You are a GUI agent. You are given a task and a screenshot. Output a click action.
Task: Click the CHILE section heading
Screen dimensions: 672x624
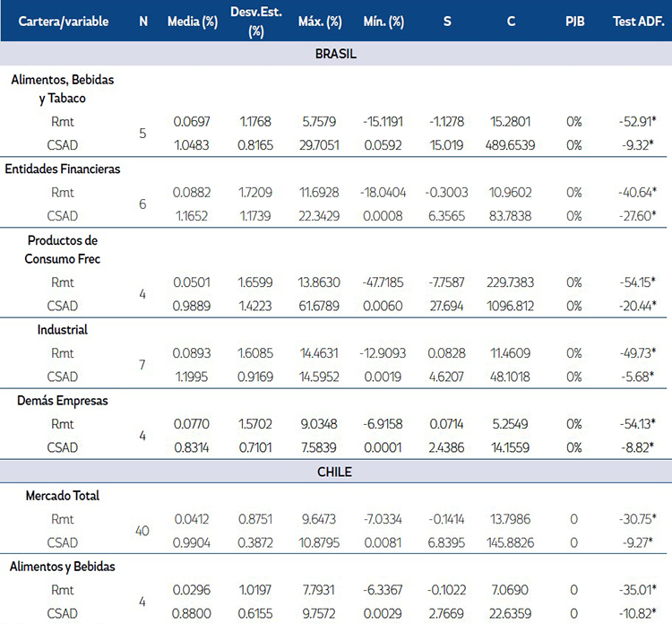[x=336, y=472]
